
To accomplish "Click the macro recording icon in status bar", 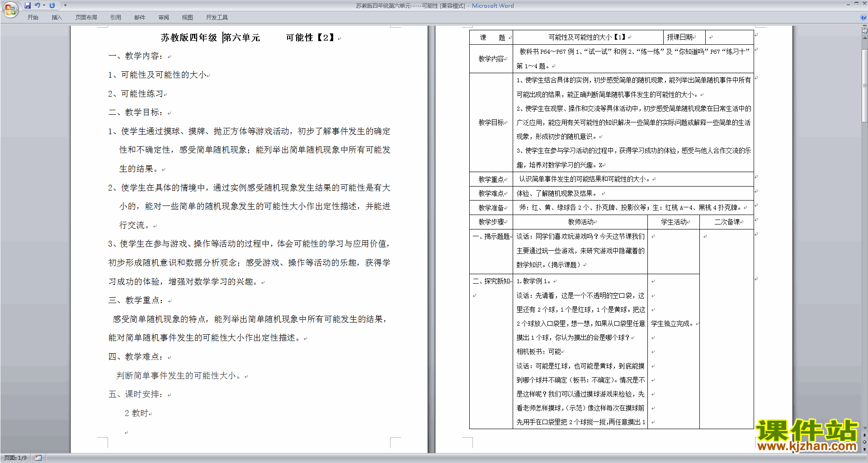I will coord(38,458).
